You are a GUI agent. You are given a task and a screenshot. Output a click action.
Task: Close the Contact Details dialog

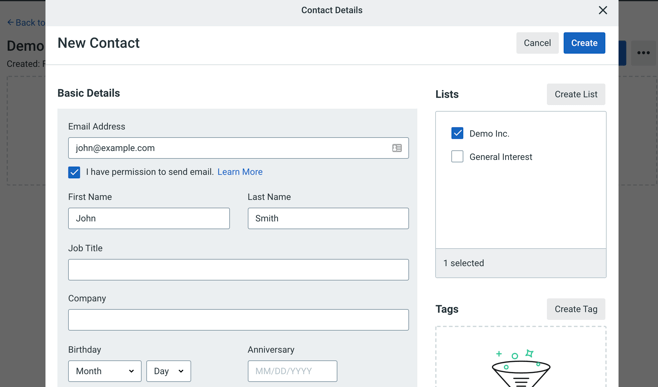[x=603, y=10]
